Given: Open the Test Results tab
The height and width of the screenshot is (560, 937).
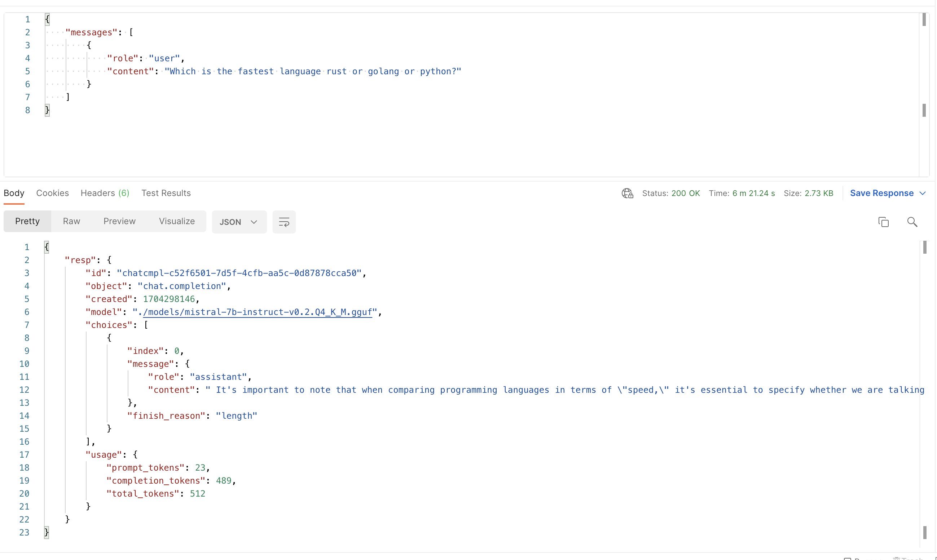Looking at the screenshot, I should (x=166, y=193).
